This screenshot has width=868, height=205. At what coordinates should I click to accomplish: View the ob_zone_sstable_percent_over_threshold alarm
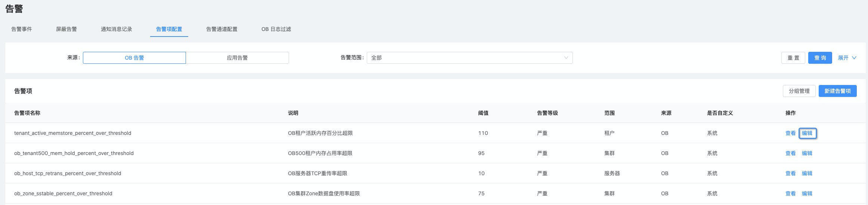[790, 193]
